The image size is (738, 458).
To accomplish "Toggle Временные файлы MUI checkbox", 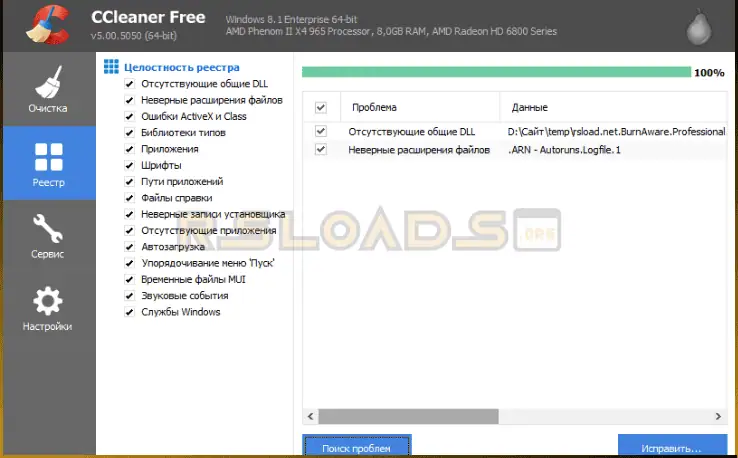I will pos(129,280).
